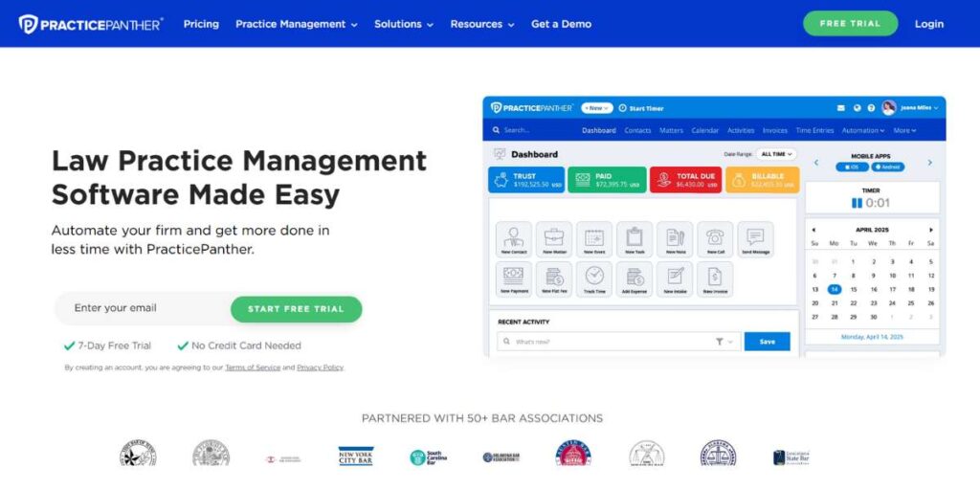
Task: Click the globe icon in dashboard header
Action: coord(857,108)
